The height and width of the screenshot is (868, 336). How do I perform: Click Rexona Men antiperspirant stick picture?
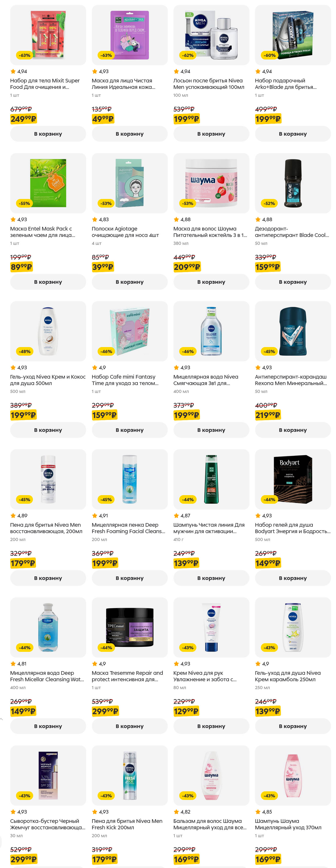(x=293, y=331)
